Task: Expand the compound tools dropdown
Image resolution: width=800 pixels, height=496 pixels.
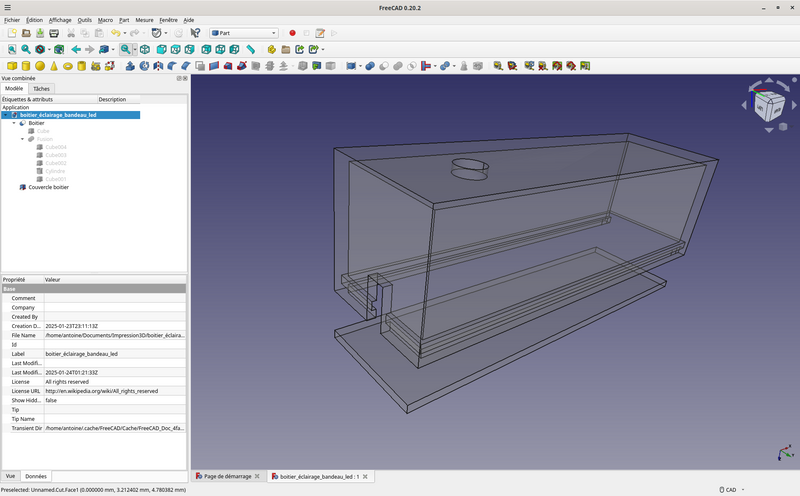Action: coord(360,66)
